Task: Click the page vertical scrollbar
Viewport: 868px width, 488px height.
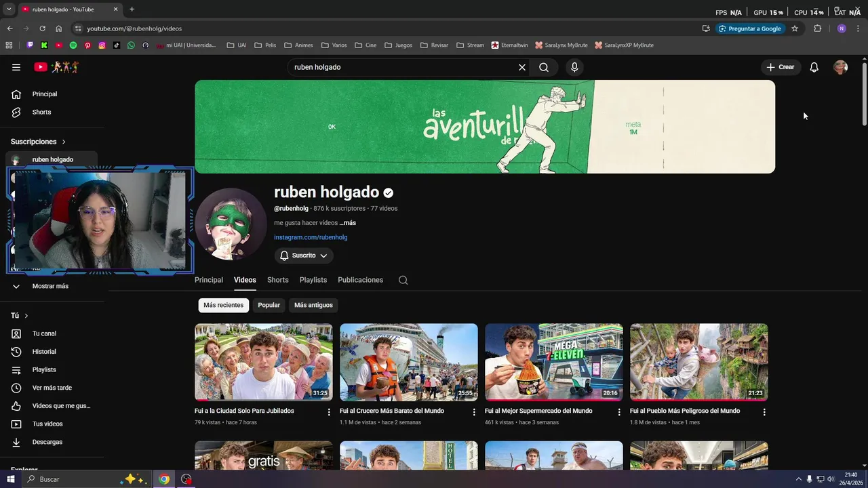Action: pyautogui.click(x=864, y=94)
